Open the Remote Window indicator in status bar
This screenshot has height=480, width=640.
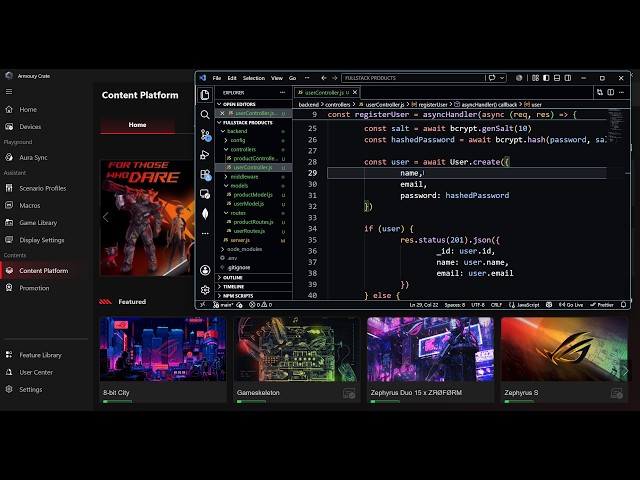point(202,304)
